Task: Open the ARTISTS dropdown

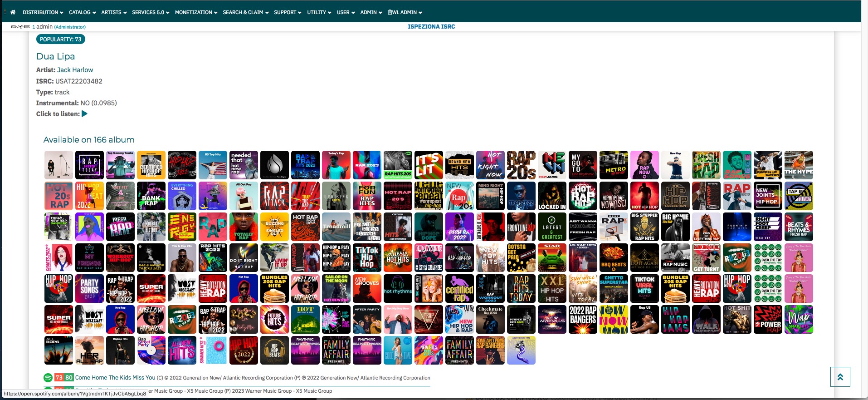Action: pyautogui.click(x=114, y=12)
